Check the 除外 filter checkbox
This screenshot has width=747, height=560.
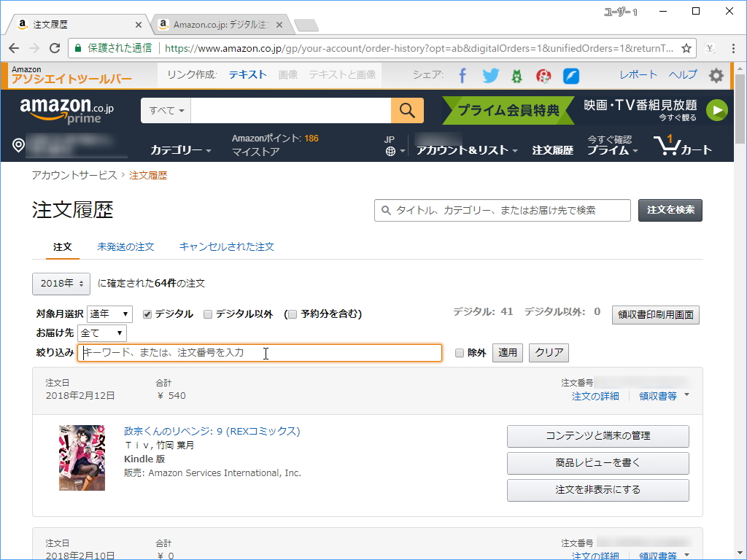459,352
